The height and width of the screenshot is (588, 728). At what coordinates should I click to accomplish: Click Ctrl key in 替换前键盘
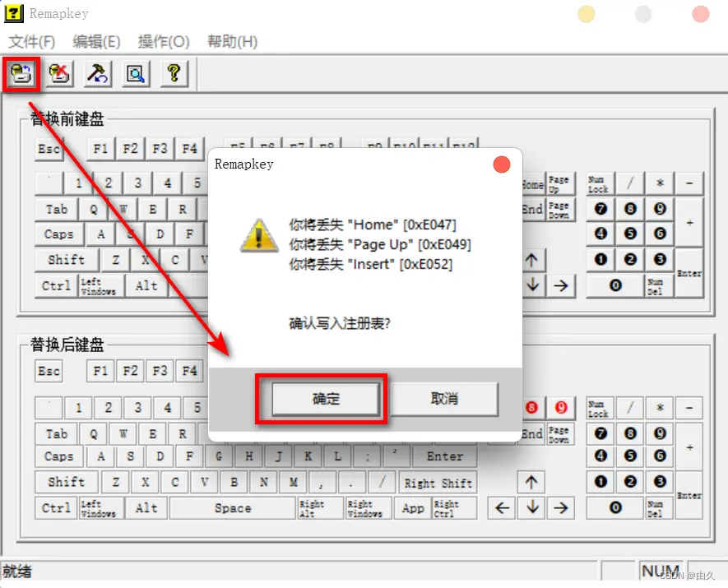pos(56,286)
